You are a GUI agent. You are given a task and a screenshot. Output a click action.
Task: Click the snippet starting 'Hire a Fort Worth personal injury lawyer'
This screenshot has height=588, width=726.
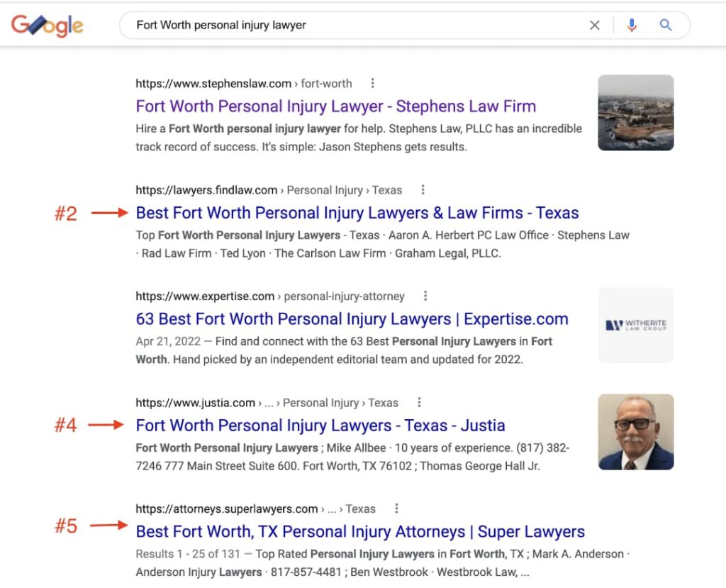click(359, 138)
